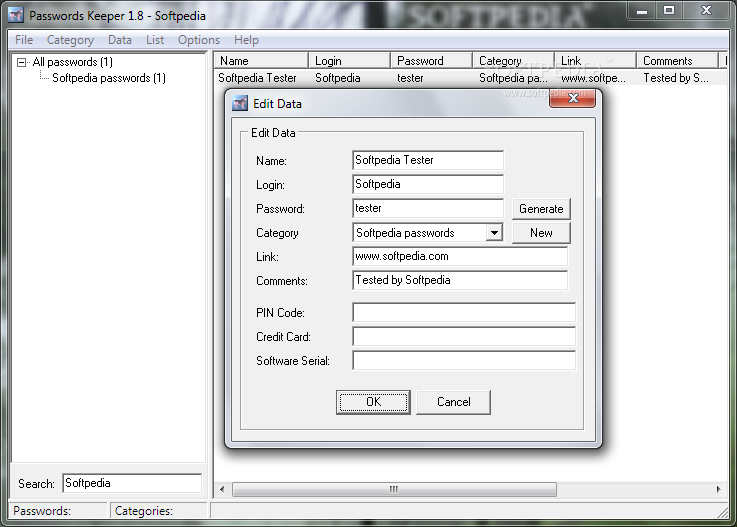737x527 pixels.
Task: Sort by the Login column header
Action: pyautogui.click(x=349, y=61)
